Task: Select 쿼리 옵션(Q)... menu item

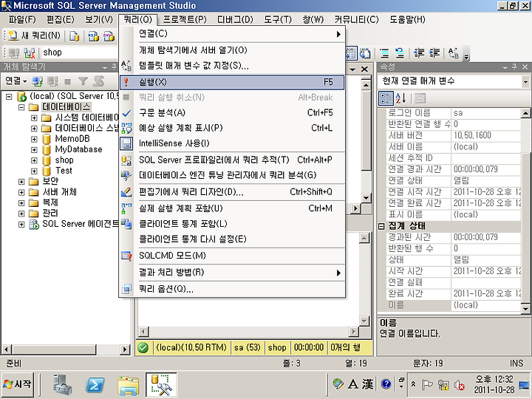Action: tap(232, 289)
